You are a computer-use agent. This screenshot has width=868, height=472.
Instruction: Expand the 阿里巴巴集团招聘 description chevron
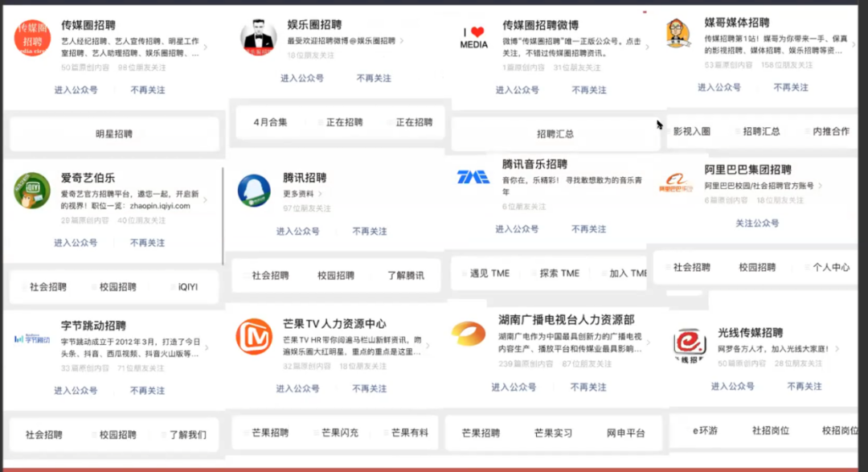pos(821,186)
